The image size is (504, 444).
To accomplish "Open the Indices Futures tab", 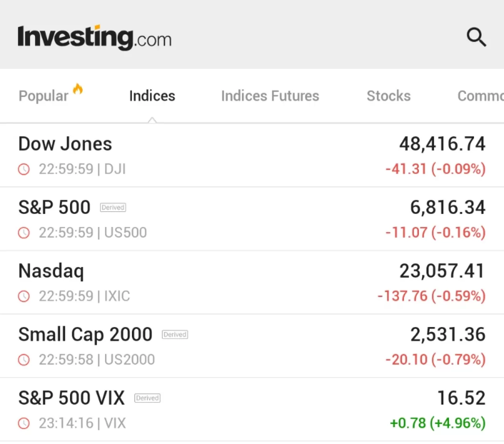I will click(270, 96).
